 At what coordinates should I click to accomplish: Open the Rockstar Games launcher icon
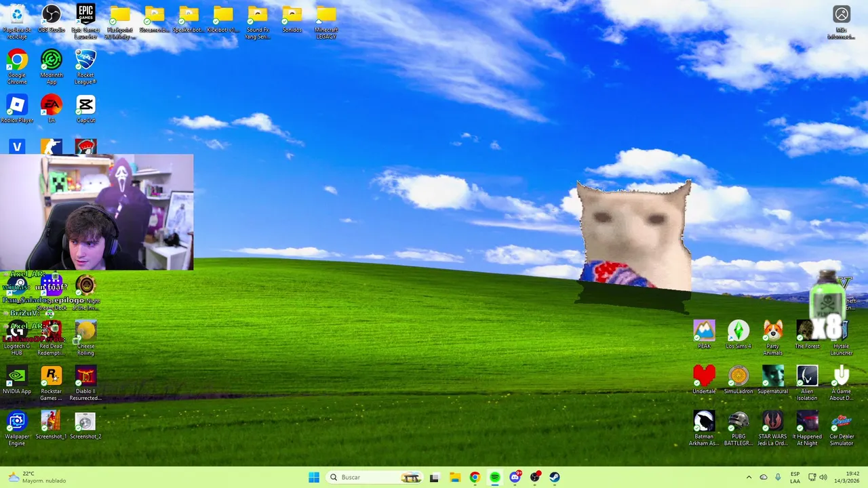[x=52, y=383]
